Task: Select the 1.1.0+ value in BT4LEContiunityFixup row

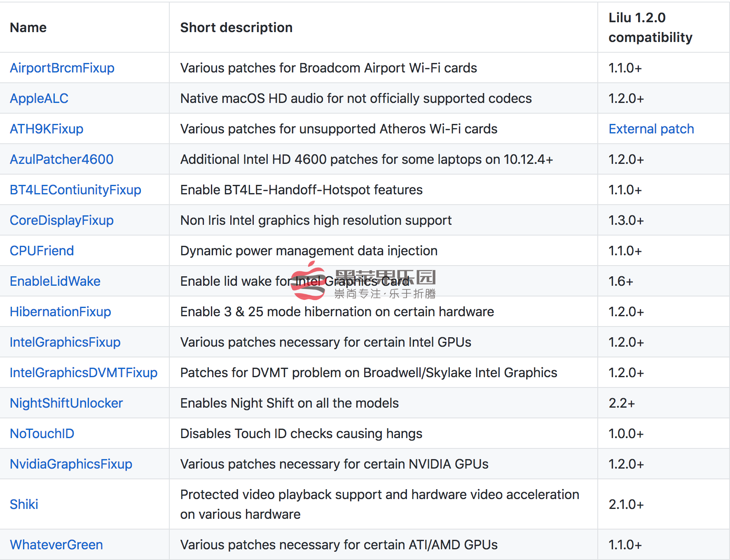Action: coord(625,190)
